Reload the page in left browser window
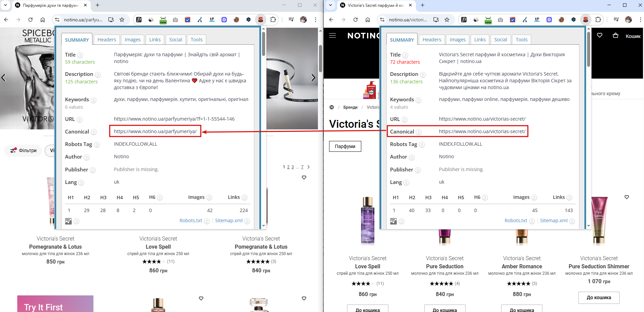 30,20
